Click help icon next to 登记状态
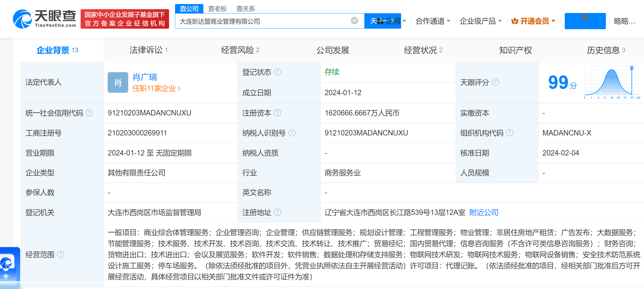This screenshot has width=644, height=289. (278, 72)
